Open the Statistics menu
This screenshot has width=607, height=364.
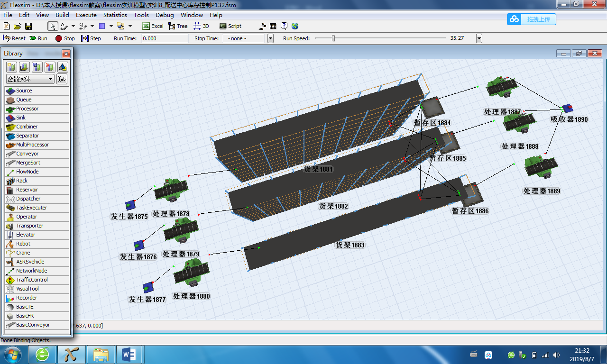point(115,15)
